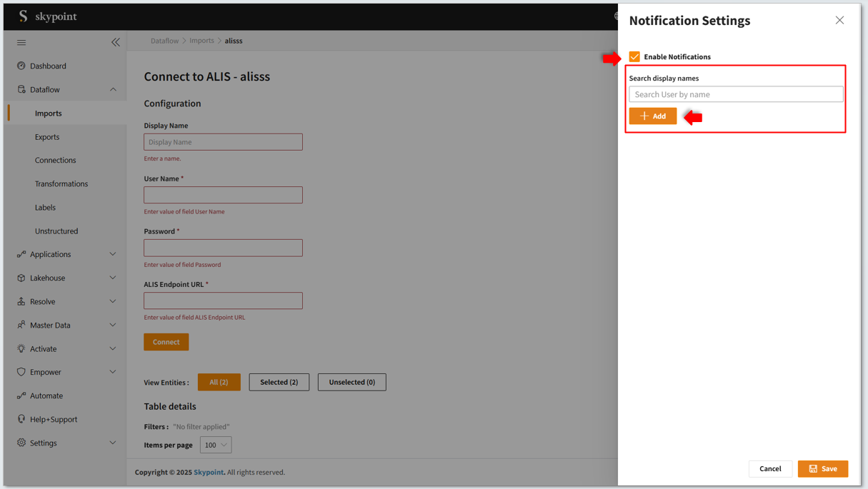This screenshot has height=489, width=868.
Task: Click the Skypoint logo icon
Action: (x=24, y=16)
